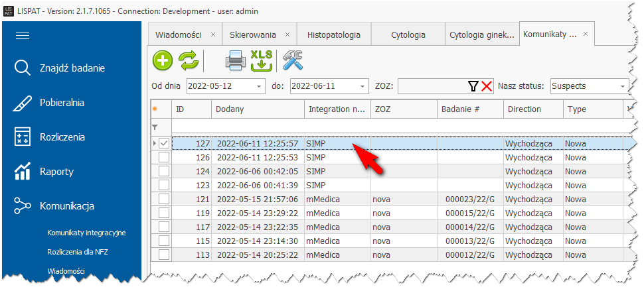Image resolution: width=644 pixels, height=289 pixels.
Task: Click the ZOZ filter funnel icon
Action: [473, 86]
